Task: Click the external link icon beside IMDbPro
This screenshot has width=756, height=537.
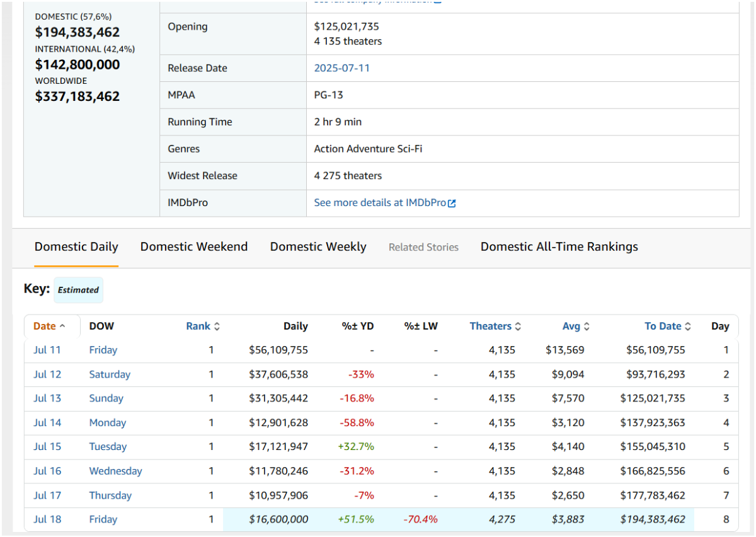Action: click(x=452, y=203)
